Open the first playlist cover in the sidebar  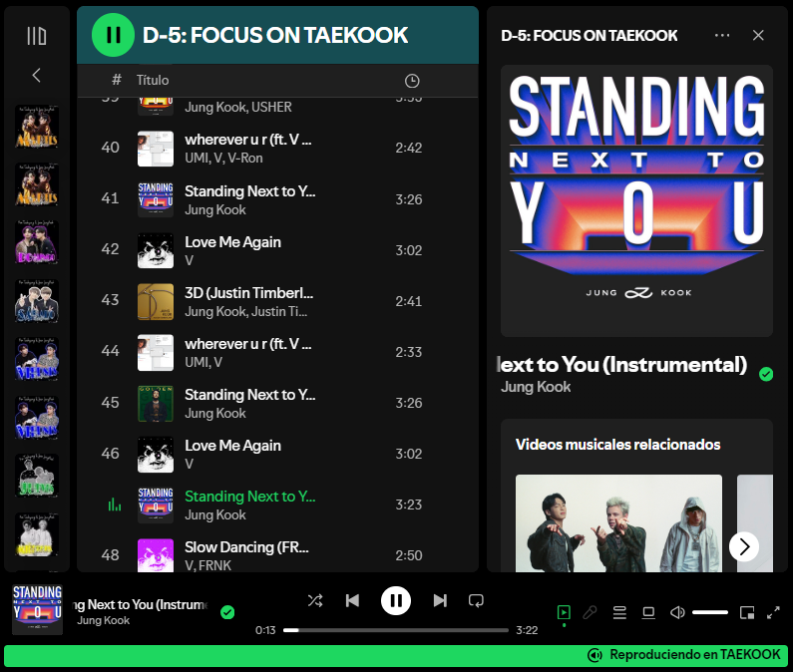(x=37, y=127)
